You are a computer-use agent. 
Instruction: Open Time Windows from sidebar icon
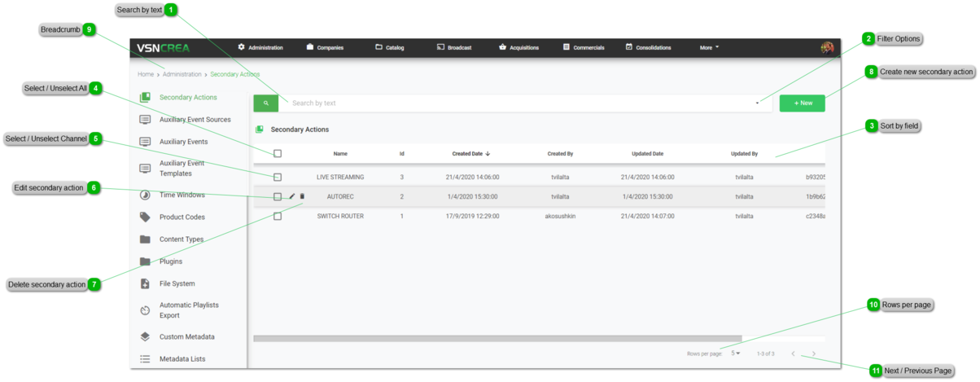[145, 195]
